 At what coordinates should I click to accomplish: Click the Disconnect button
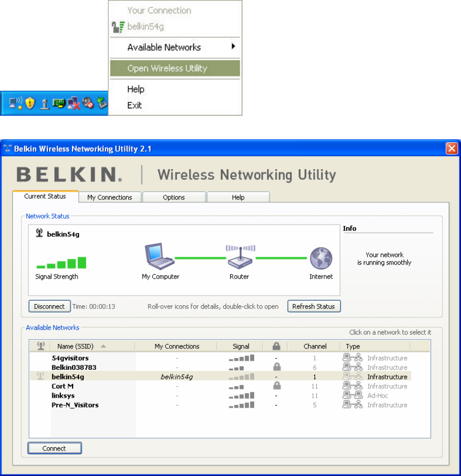pos(50,306)
